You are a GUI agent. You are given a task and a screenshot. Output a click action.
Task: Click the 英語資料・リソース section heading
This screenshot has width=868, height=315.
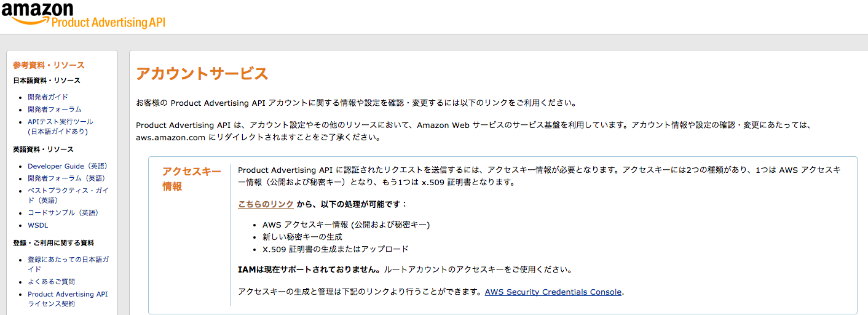coord(43,150)
